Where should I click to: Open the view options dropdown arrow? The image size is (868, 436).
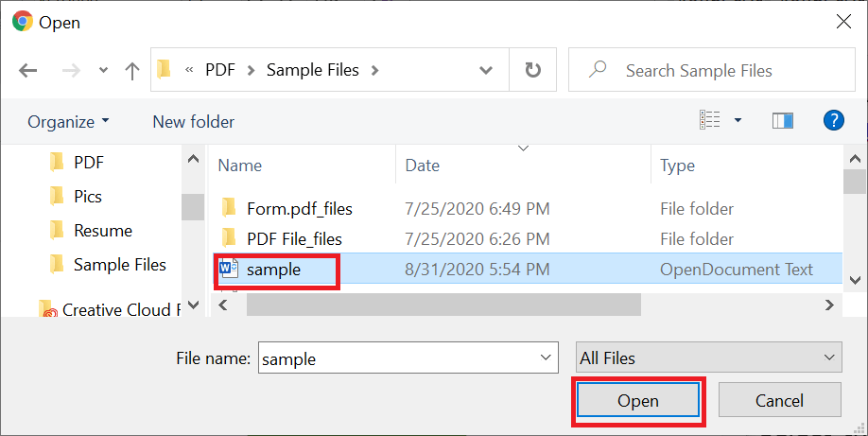click(x=738, y=120)
